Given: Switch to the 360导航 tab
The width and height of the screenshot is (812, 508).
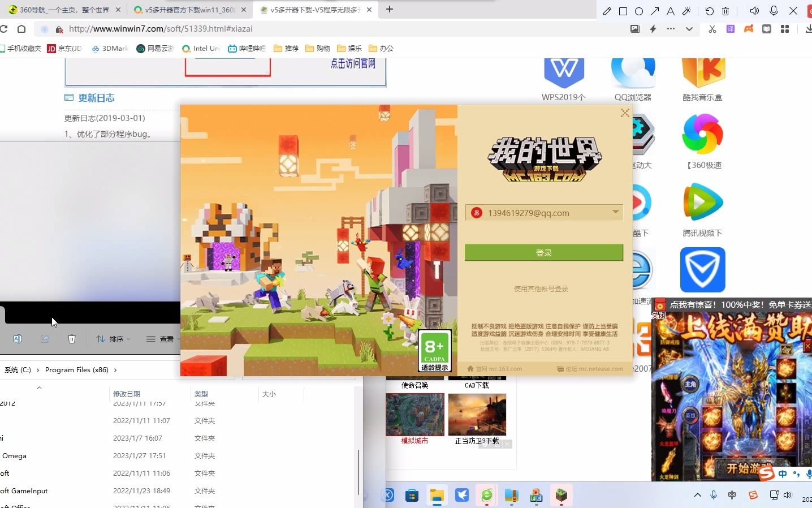Looking at the screenshot, I should [65, 10].
